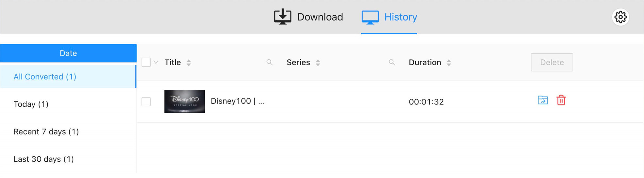Click red trash icon for Disney100 row
Screen dimensions: 644x178
(561, 100)
